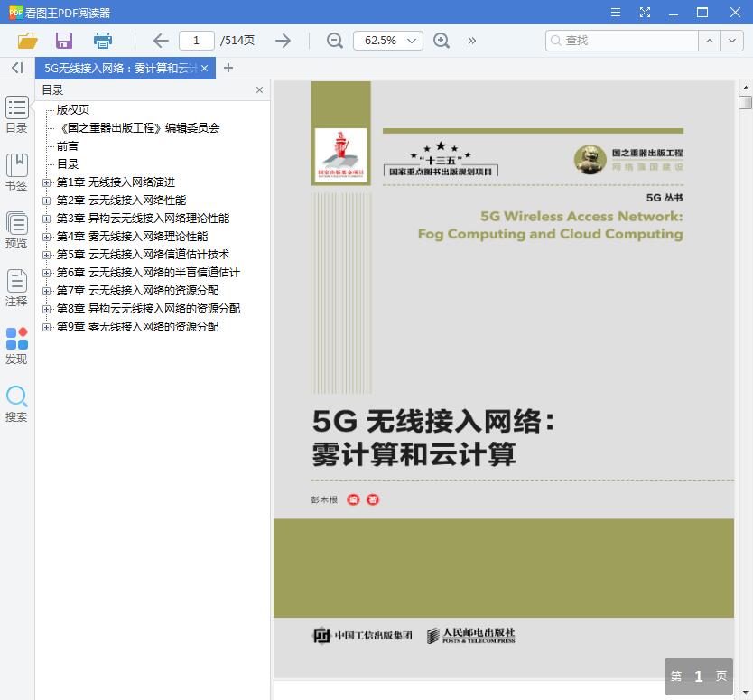Open the hamburger main menu in title bar
This screenshot has height=700, width=753.
pyautogui.click(x=616, y=13)
